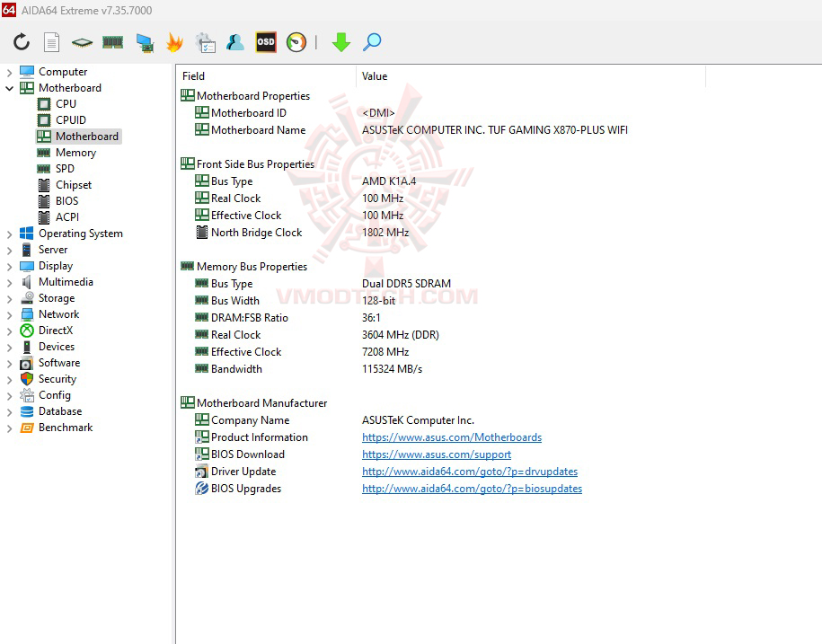
Task: Click the user profile toolbar icon
Action: pyautogui.click(x=235, y=42)
